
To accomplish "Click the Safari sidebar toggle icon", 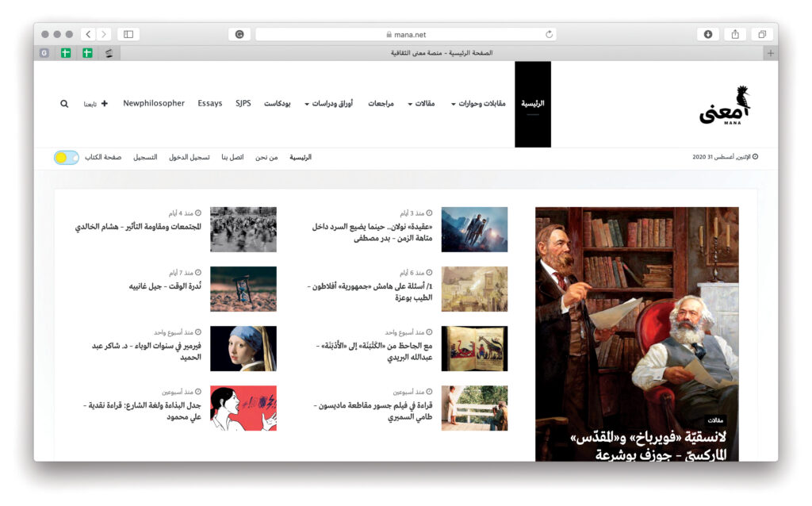I will point(128,34).
